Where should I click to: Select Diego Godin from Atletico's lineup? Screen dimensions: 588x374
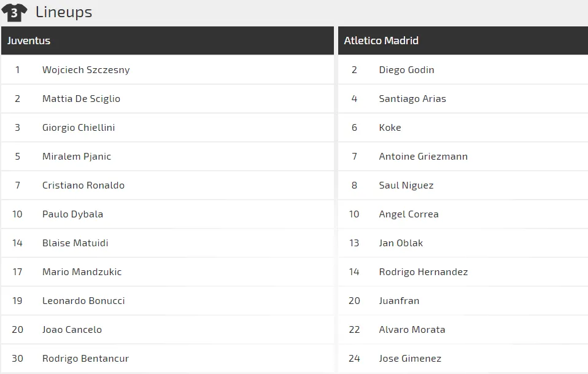[x=406, y=70]
